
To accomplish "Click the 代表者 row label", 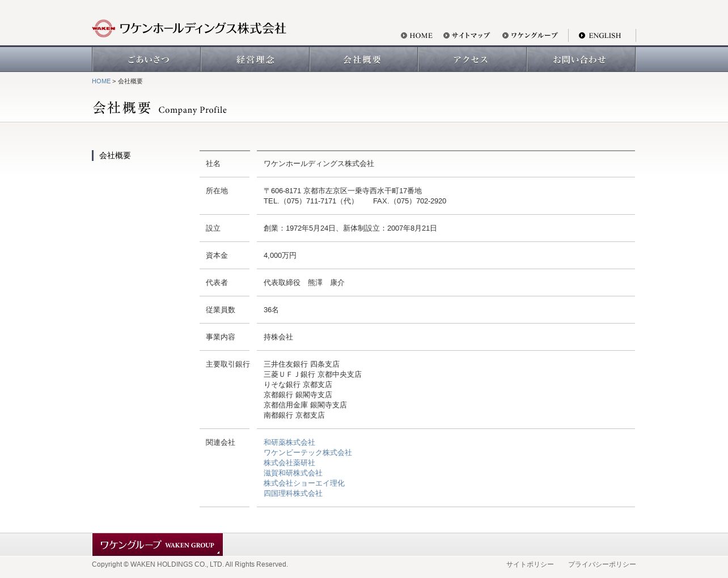I will tap(217, 283).
